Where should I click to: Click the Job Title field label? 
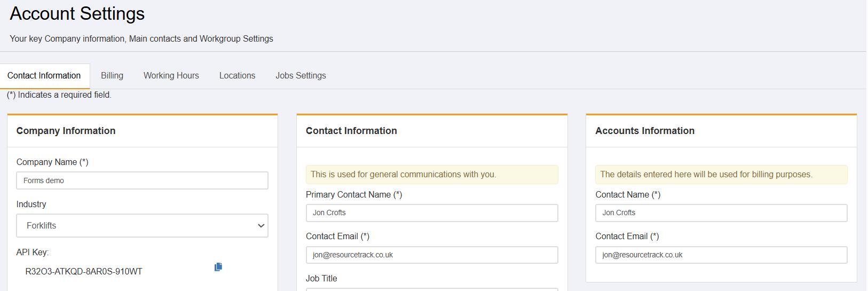click(x=321, y=278)
